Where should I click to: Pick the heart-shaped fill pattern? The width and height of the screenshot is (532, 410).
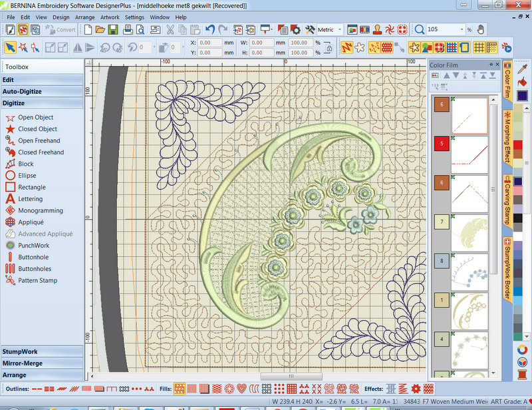click(241, 388)
